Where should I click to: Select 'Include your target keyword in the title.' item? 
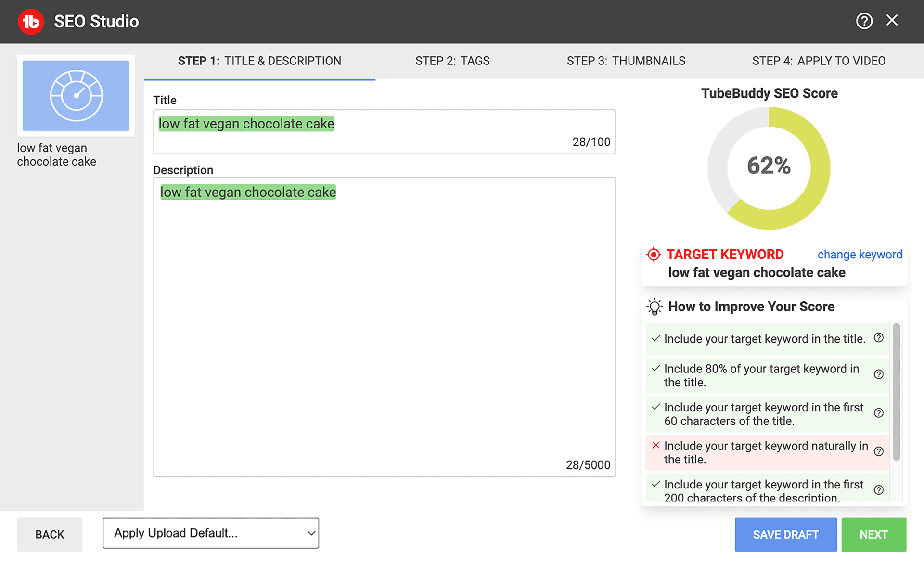[767, 339]
